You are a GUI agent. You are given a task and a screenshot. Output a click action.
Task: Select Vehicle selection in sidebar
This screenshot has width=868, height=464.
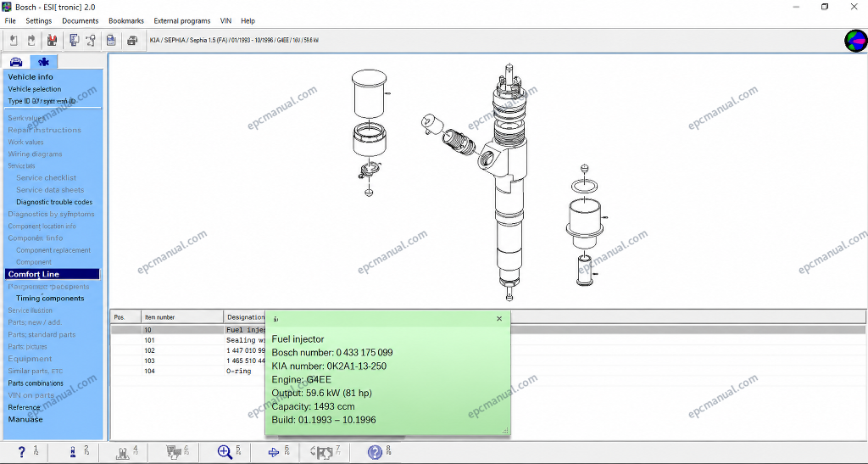(34, 89)
